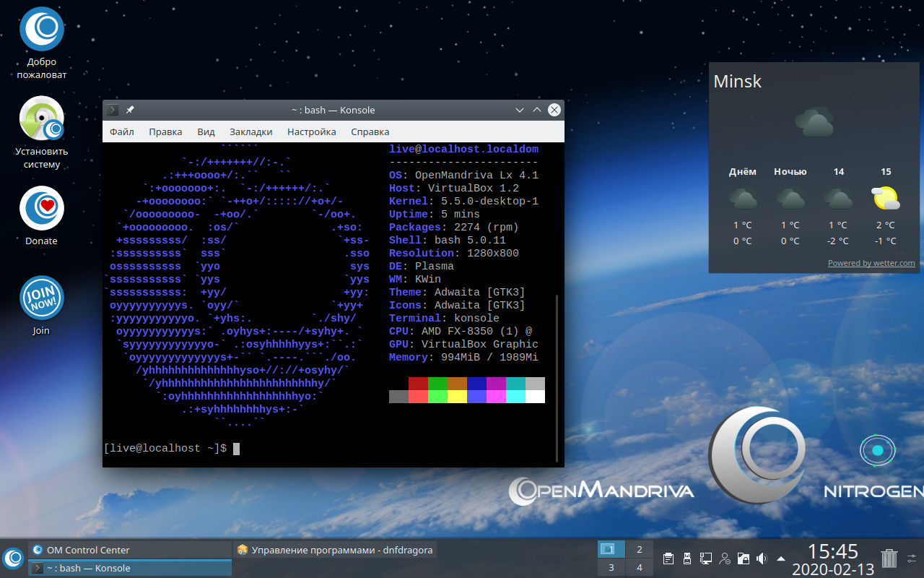The height and width of the screenshot is (578, 924).
Task: Click the 'Powered by wetter.com' link
Action: pos(871,263)
